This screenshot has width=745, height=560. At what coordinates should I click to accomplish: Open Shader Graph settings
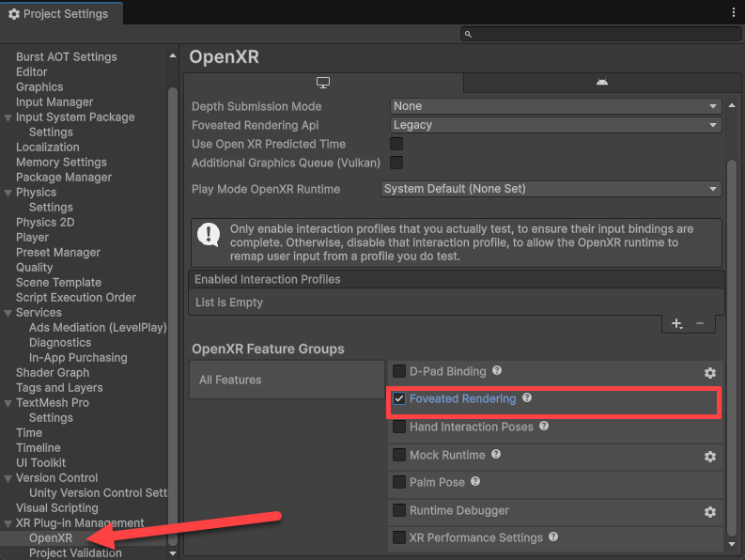tap(53, 373)
